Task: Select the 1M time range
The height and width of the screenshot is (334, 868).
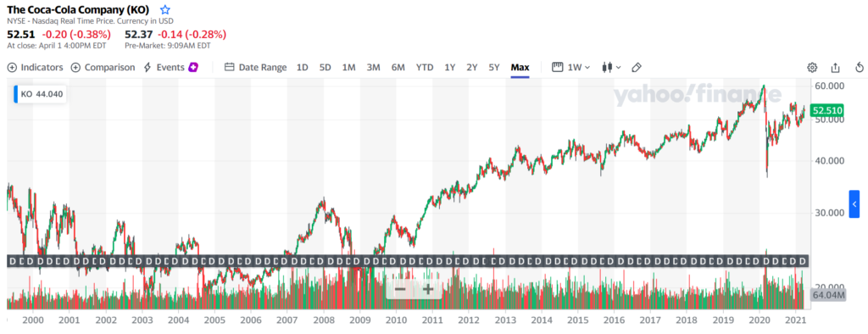Action: point(348,67)
